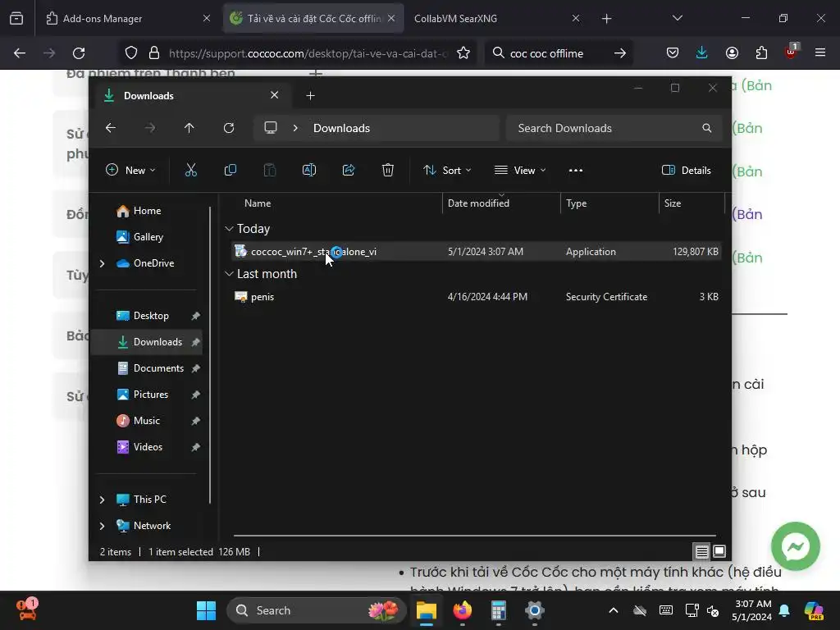Viewport: 840px width, 630px height.
Task: Switch to large thumbnails view icon in status bar
Action: (719, 551)
